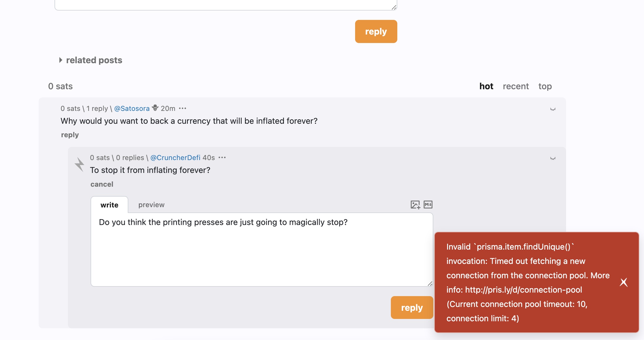Viewport: 644px width, 340px height.
Task: Sort comments by hot
Action: pyautogui.click(x=486, y=86)
